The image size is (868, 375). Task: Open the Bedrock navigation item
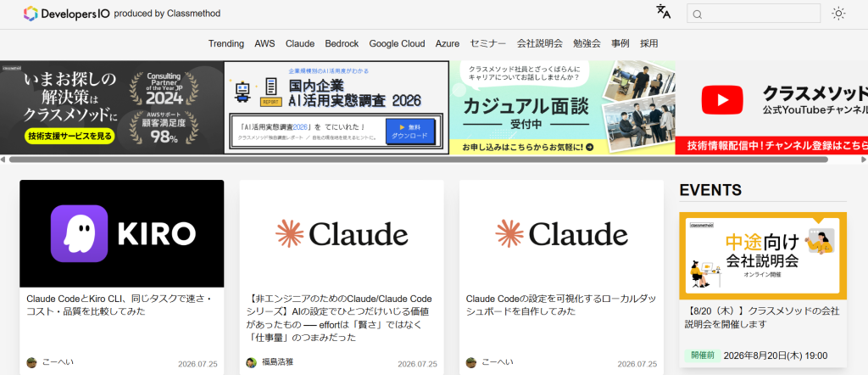[342, 44]
